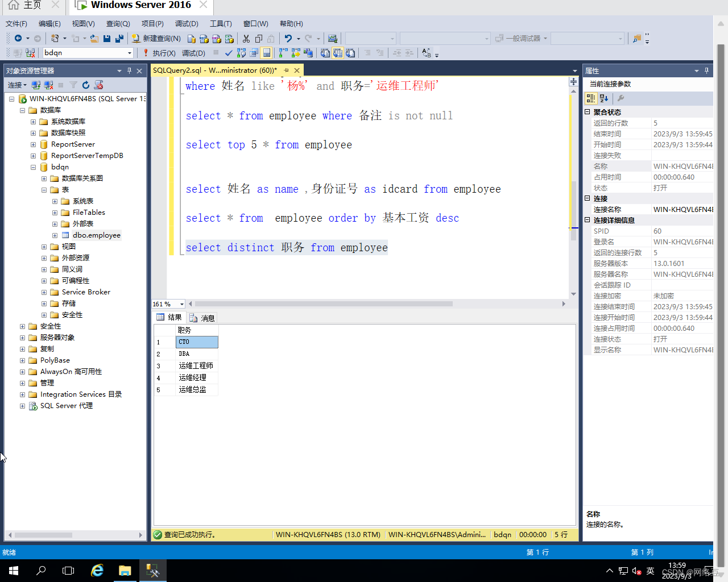Open the activity monitor icon
The height and width of the screenshot is (582, 728).
tap(333, 38)
